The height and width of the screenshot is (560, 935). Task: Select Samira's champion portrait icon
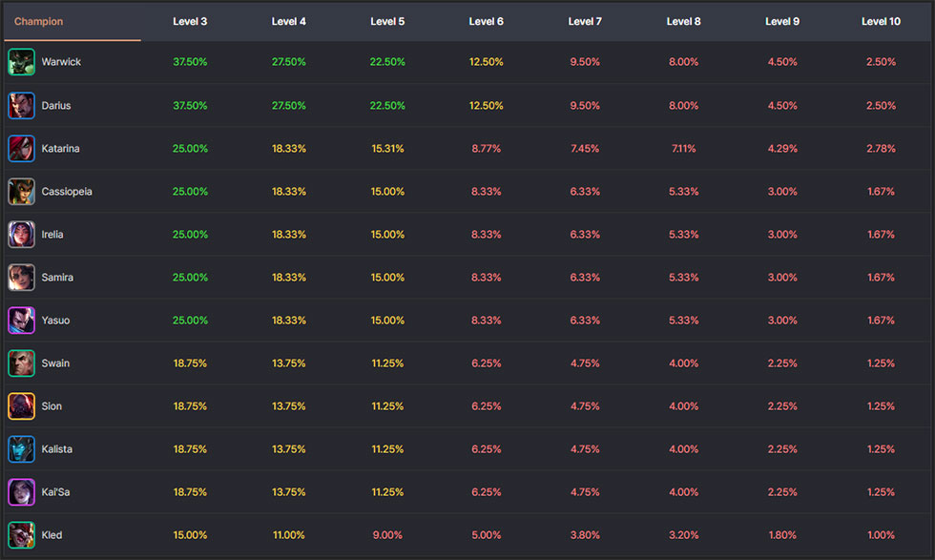[21, 278]
